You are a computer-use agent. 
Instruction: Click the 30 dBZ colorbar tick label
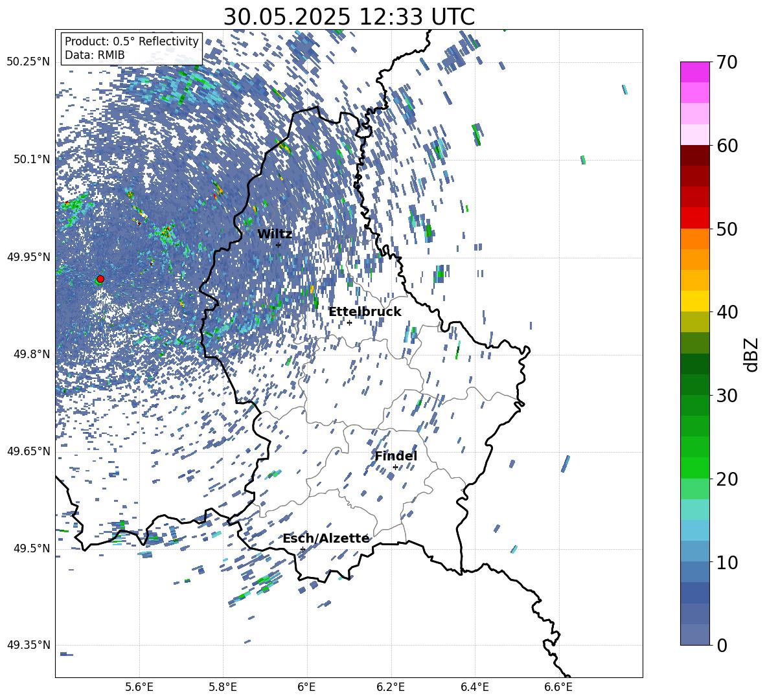tap(727, 396)
